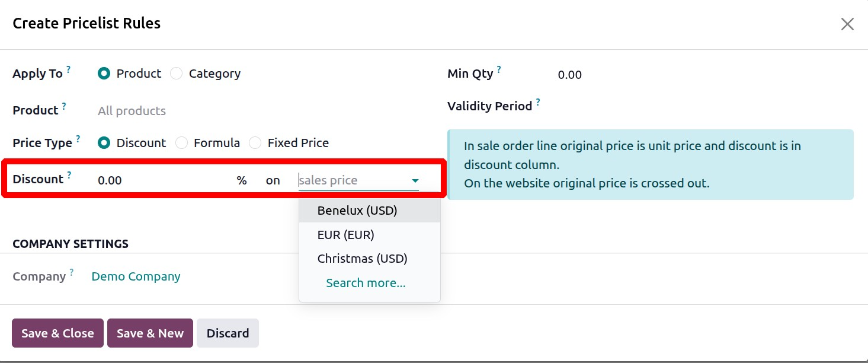This screenshot has width=868, height=363.
Task: Select the Discount price type radio
Action: point(104,143)
